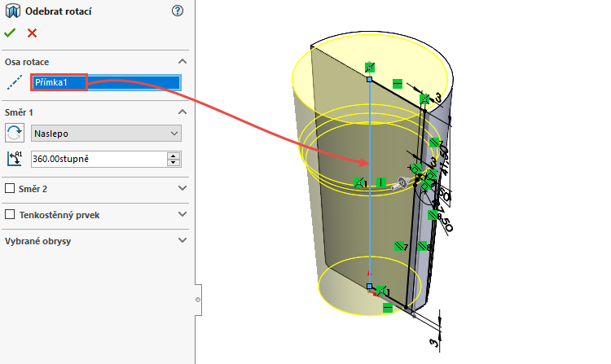The width and height of the screenshot is (611, 364).
Task: Click the angle dimension icon
Action: 15,159
